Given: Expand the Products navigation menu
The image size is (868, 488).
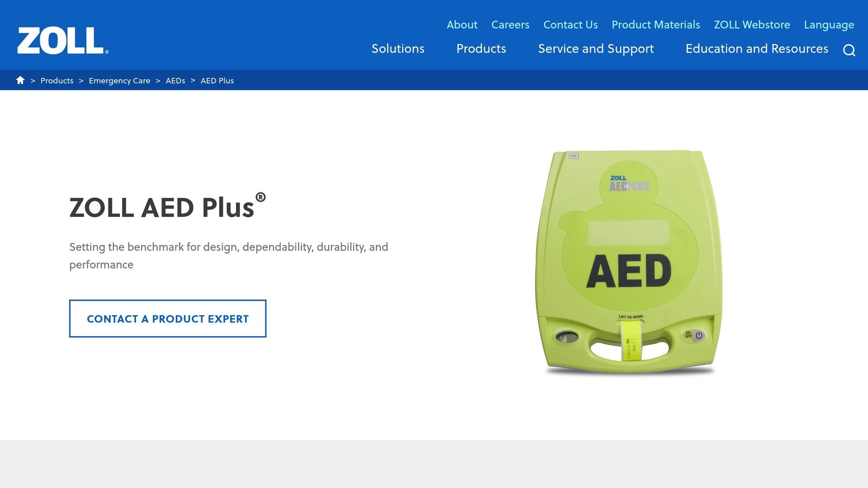Looking at the screenshot, I should [481, 49].
